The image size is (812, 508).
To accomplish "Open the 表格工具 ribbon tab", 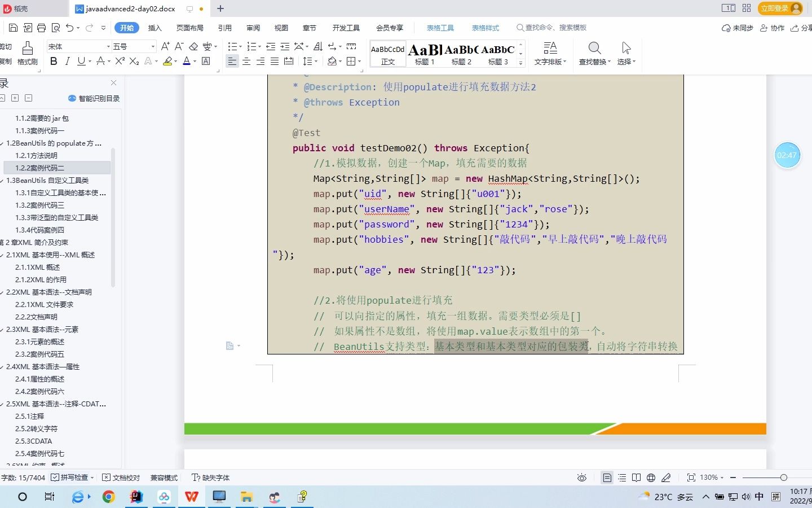I will [x=440, y=28].
